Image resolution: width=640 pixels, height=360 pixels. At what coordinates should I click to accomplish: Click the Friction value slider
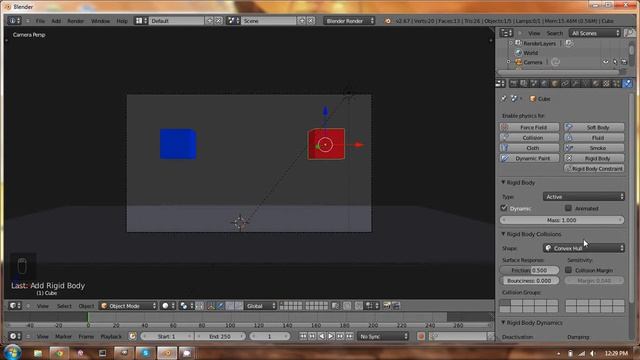coord(529,270)
